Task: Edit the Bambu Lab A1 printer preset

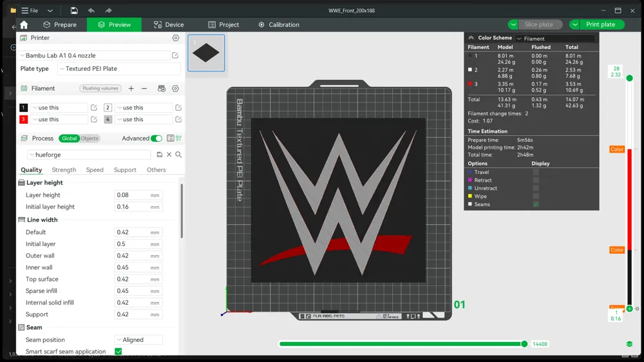Action: (175, 55)
